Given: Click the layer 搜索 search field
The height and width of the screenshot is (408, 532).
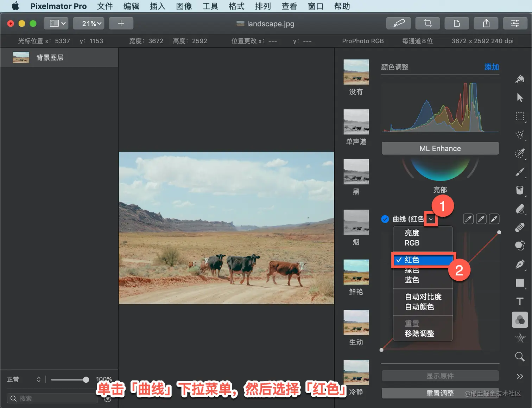Looking at the screenshot, I should [52, 399].
